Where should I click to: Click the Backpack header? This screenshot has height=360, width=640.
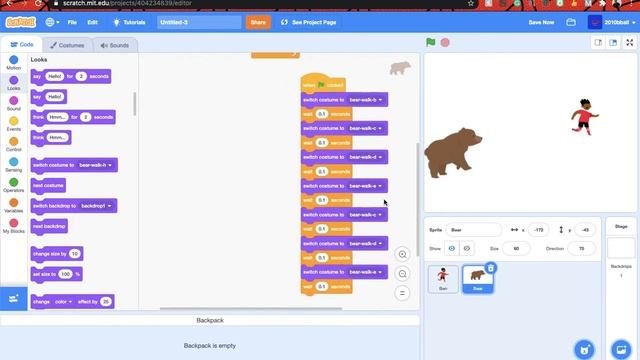click(210, 320)
